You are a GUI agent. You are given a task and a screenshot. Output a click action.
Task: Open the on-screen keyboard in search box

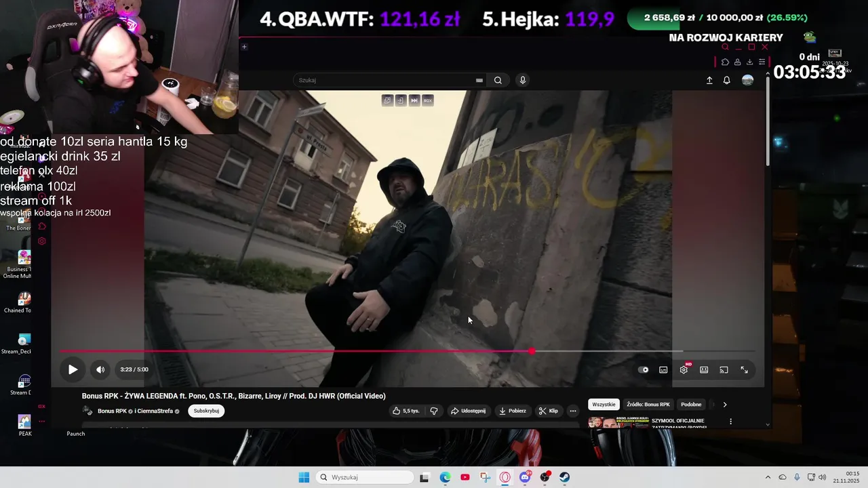click(479, 80)
